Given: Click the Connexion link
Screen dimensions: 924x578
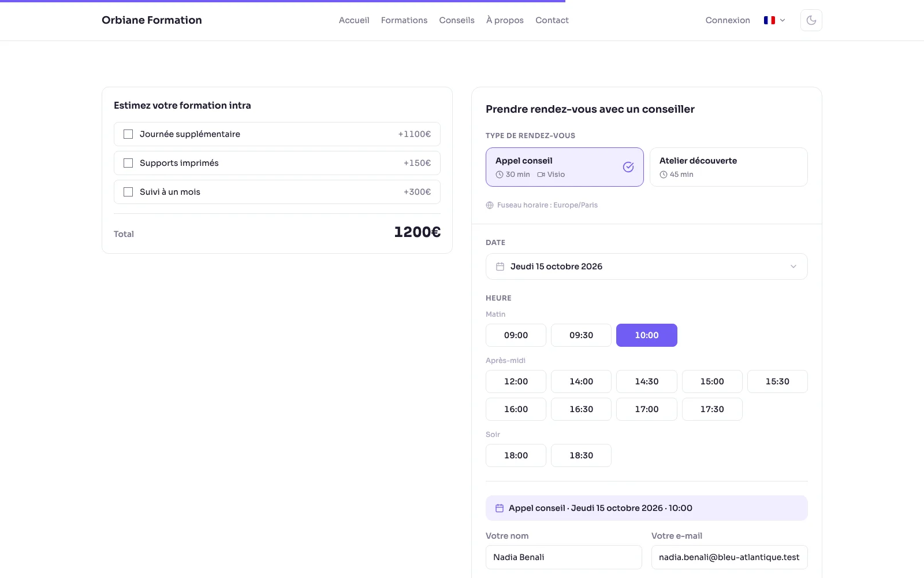Looking at the screenshot, I should coord(728,20).
